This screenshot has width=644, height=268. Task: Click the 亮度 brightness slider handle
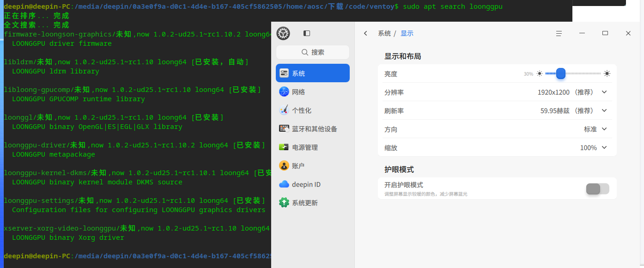click(561, 73)
